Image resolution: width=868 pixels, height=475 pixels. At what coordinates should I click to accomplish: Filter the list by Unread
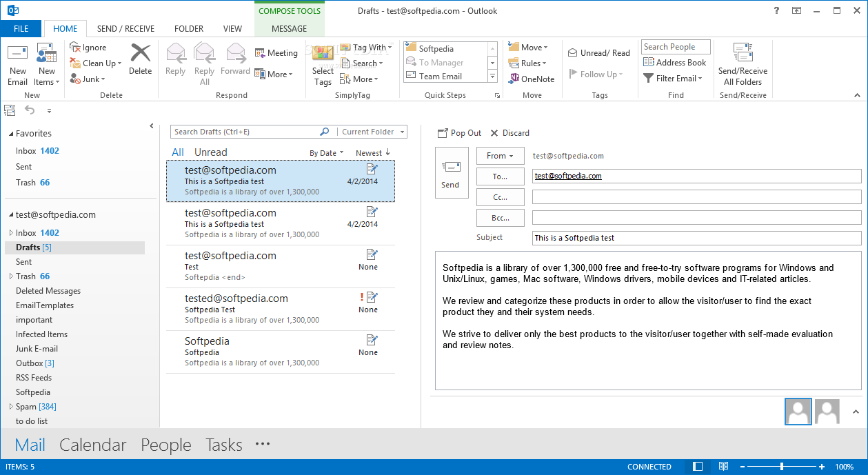click(x=210, y=152)
